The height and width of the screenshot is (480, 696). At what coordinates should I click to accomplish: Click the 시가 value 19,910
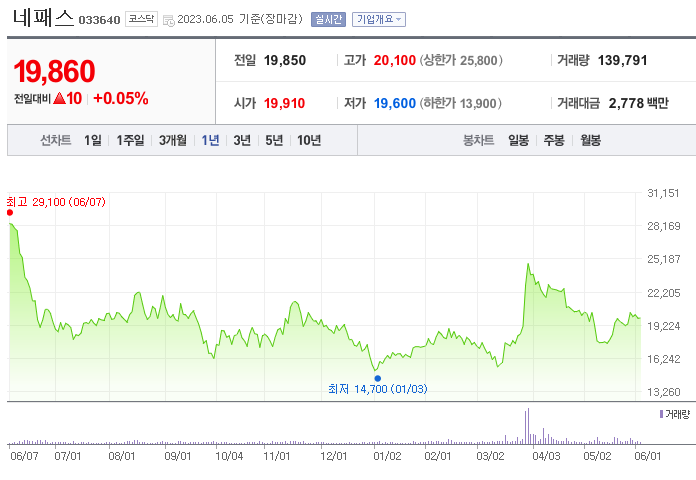285,103
